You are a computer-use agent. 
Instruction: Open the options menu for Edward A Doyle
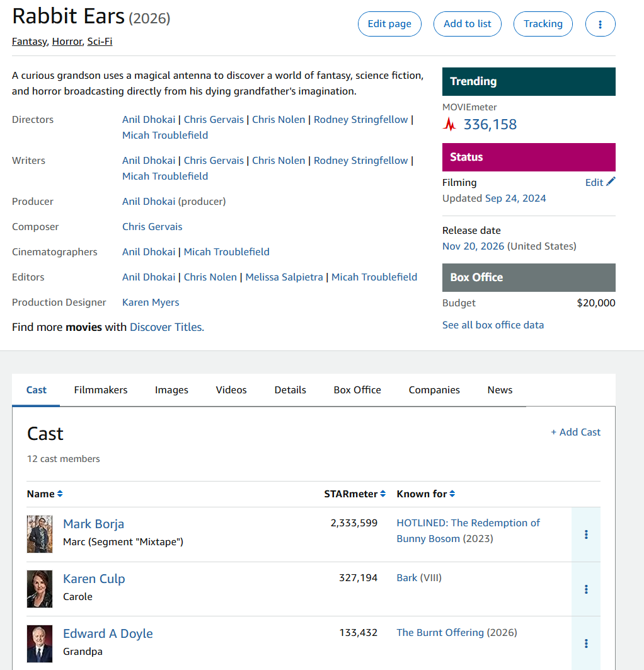[586, 644]
